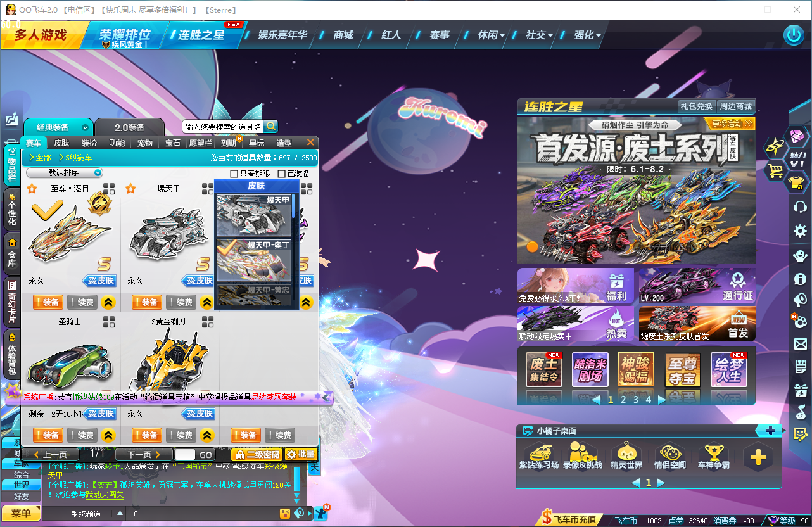The height and width of the screenshot is (527, 812).
Task: Click the page number input next to GO
Action: pyautogui.click(x=185, y=455)
